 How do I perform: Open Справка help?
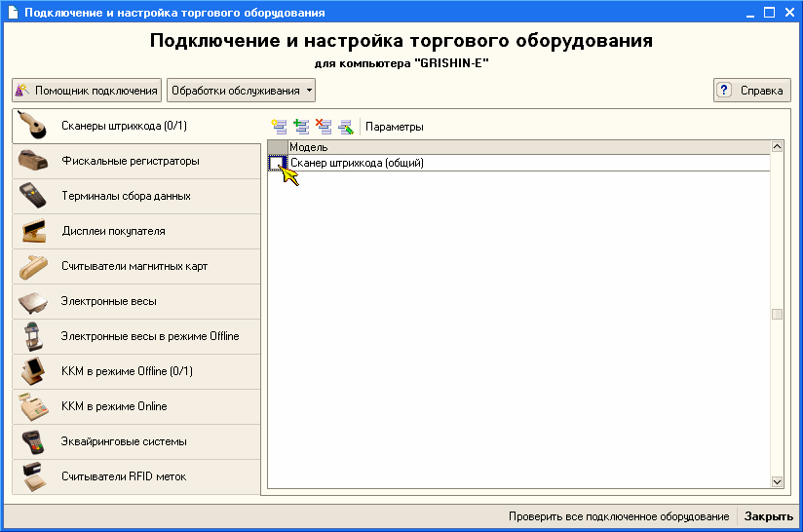click(x=751, y=91)
